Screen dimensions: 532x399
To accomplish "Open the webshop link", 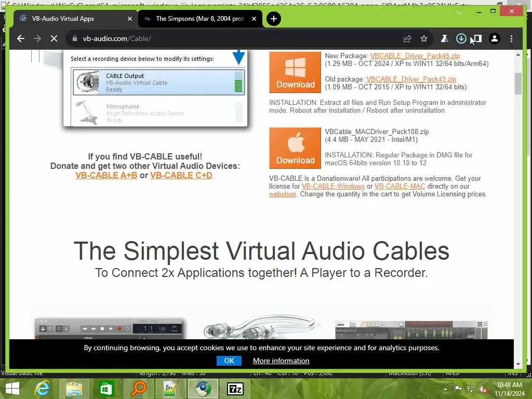I will (282, 194).
